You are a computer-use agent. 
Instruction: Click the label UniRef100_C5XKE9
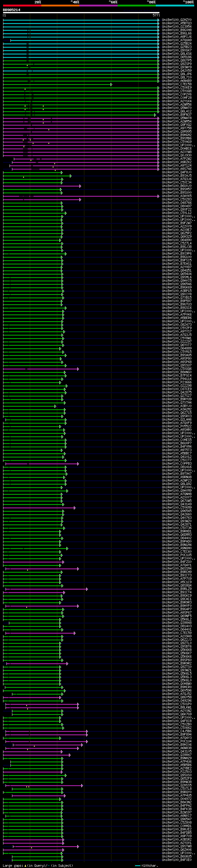click(x=177, y=88)
